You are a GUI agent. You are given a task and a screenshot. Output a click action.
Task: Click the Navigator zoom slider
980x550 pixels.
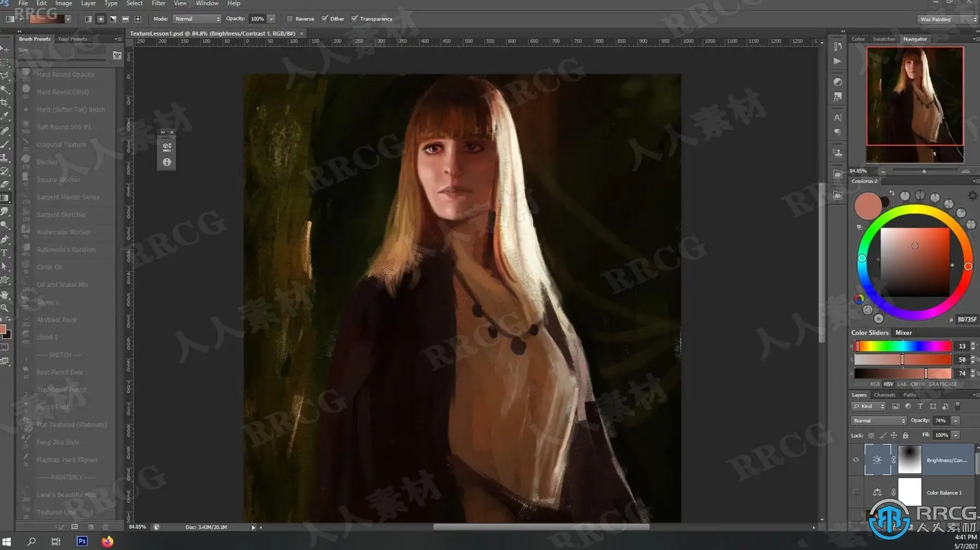click(x=924, y=171)
